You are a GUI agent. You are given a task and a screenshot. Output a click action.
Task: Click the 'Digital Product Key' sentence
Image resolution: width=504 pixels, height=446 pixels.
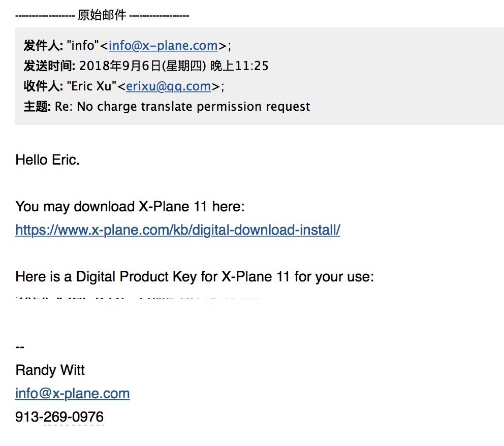pos(195,277)
